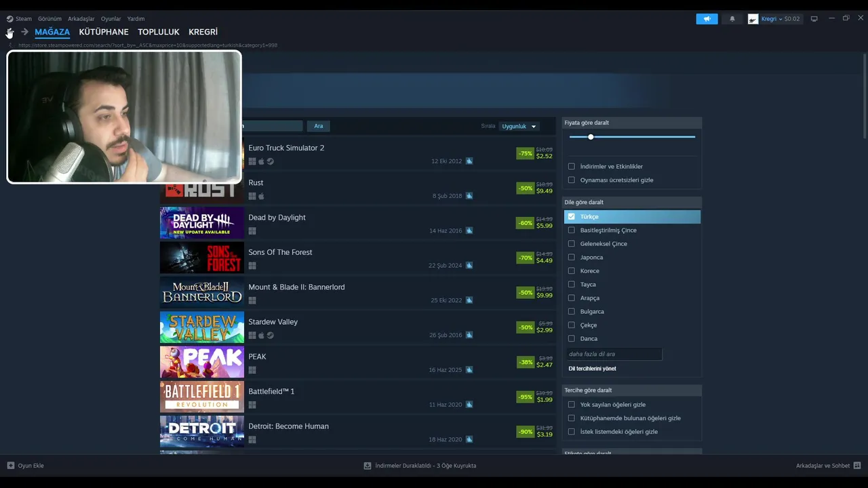868x488 pixels.
Task: Open the downloads status icon
Action: [368, 466]
